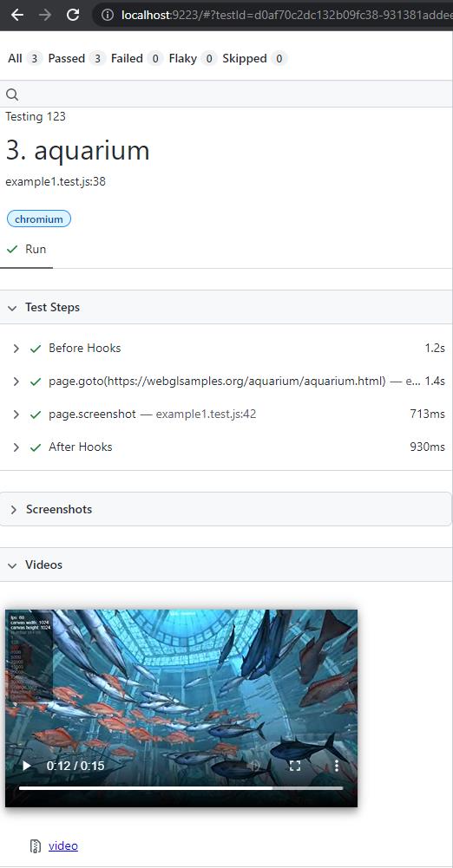Click the 'Testing 123' text
This screenshot has width=453, height=868.
pos(36,116)
